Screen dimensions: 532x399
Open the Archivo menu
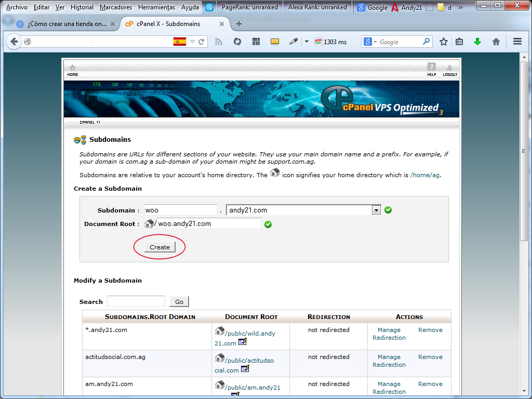point(17,7)
